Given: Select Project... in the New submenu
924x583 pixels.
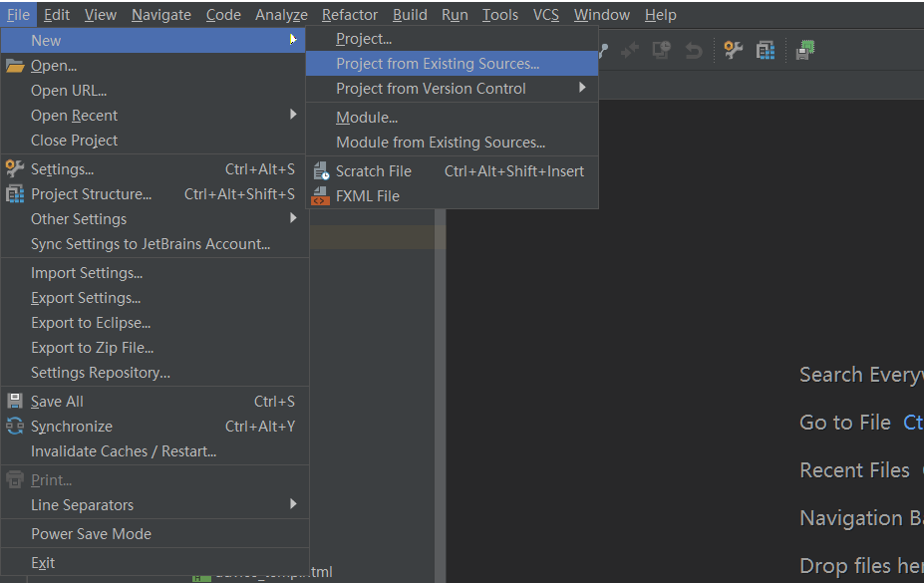Looking at the screenshot, I should pos(452,39).
